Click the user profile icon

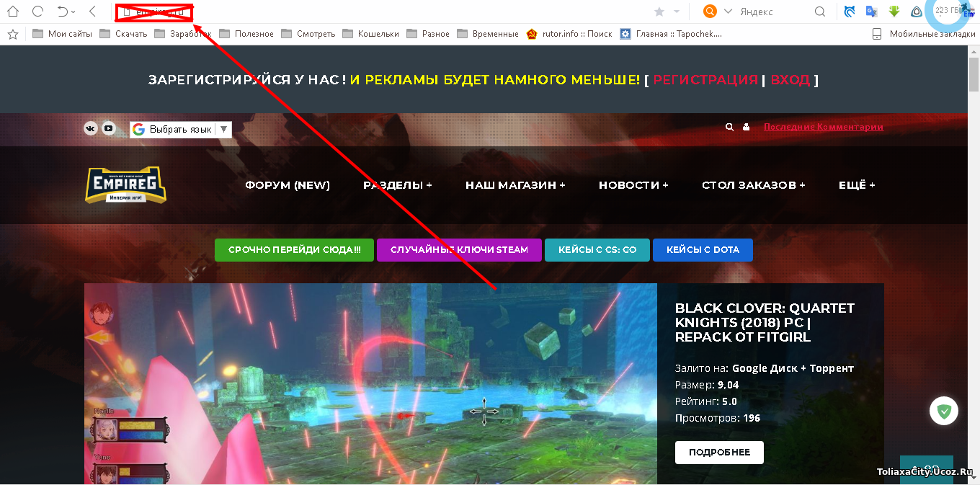pyautogui.click(x=747, y=127)
